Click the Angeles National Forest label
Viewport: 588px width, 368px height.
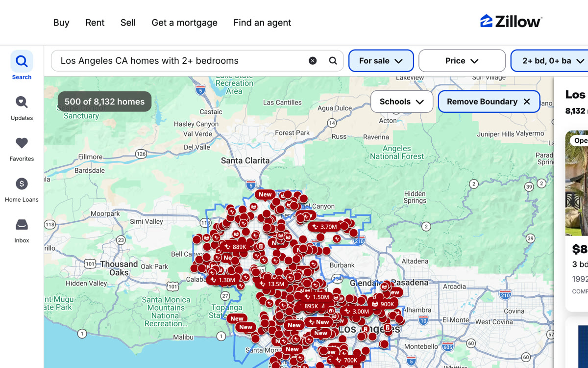(397, 152)
